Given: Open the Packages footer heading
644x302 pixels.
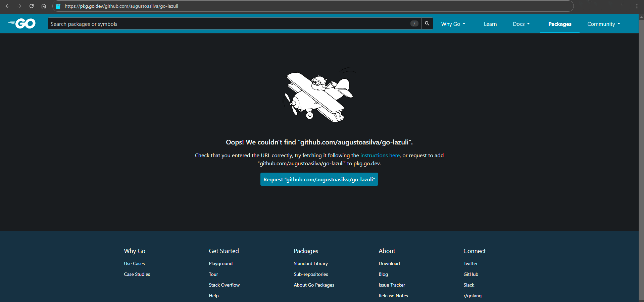Looking at the screenshot, I should pyautogui.click(x=306, y=251).
